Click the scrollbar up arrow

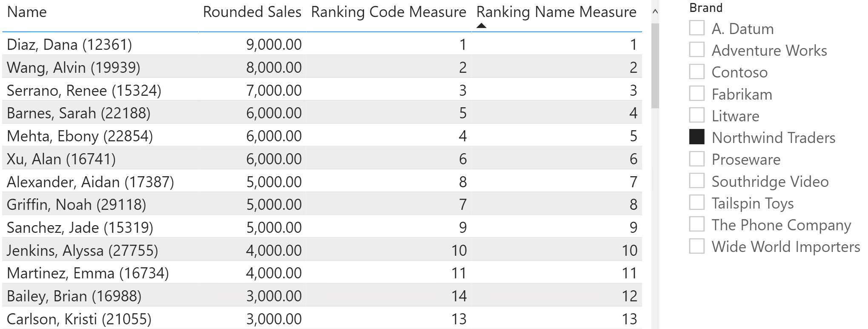(655, 12)
